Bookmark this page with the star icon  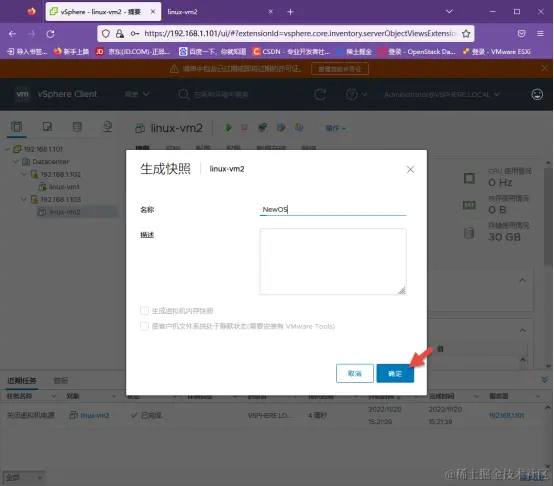pyautogui.click(x=466, y=34)
